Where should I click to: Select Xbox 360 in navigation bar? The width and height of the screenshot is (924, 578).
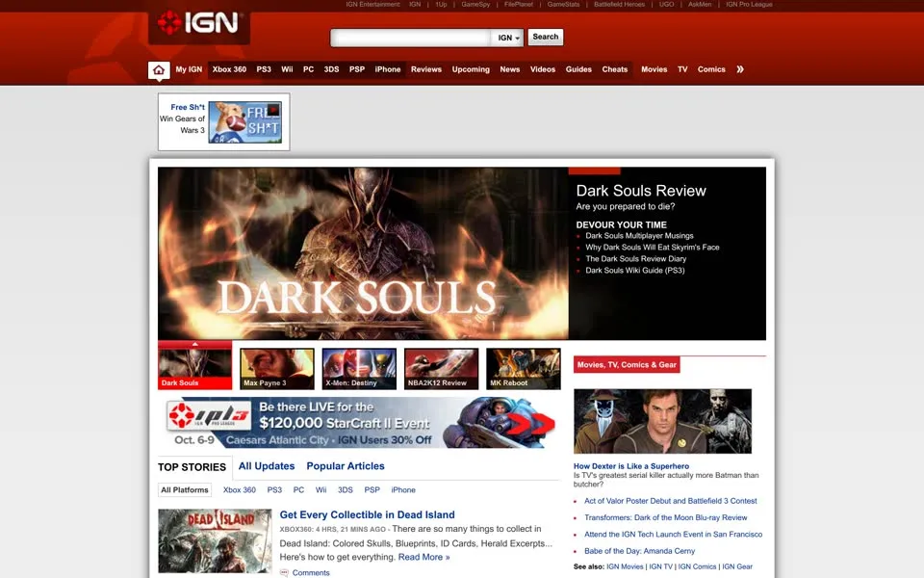229,69
